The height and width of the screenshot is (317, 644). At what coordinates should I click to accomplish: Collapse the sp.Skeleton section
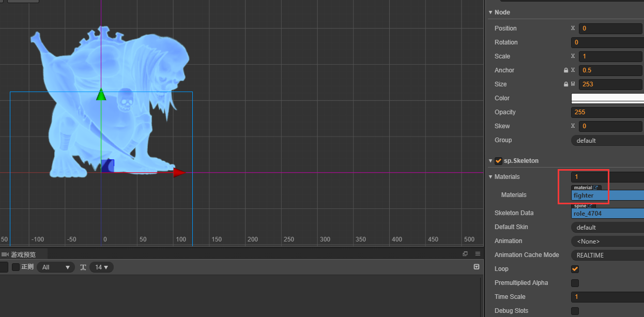490,161
